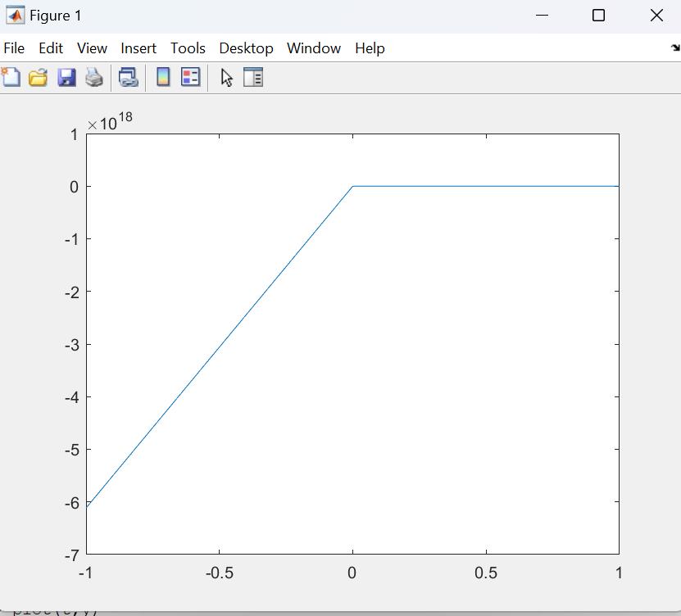This screenshot has height=616, width=681.
Task: Open a file using the folder icon
Action: coord(38,78)
